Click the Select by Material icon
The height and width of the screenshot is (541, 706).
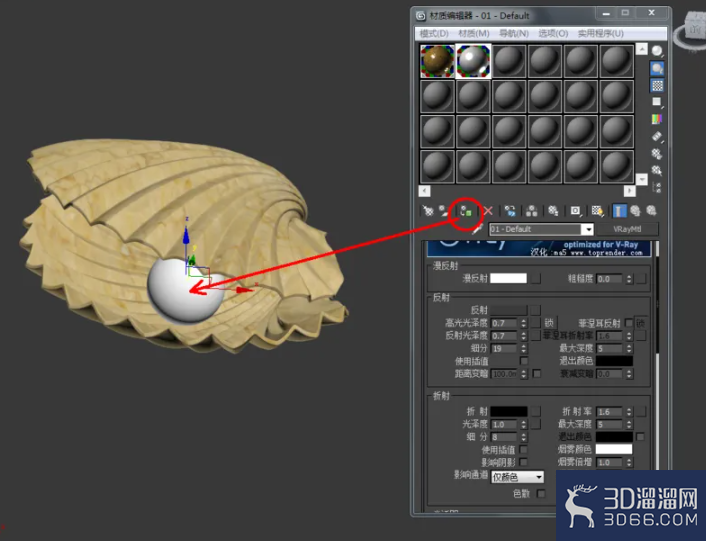(x=657, y=171)
